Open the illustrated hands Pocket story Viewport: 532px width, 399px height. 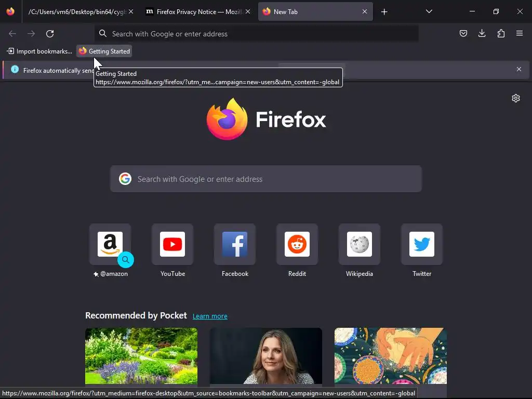(391, 356)
